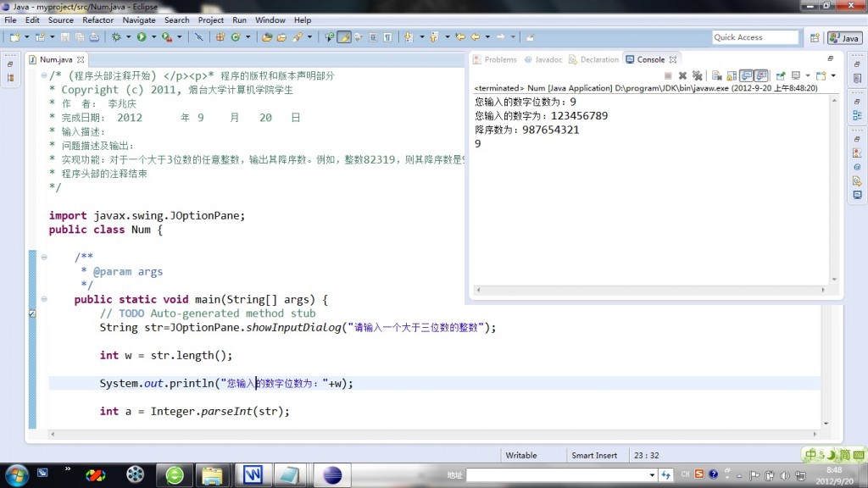The width and height of the screenshot is (868, 488).
Task: Click the Skip All Breakpoints icon
Action: pos(198,37)
